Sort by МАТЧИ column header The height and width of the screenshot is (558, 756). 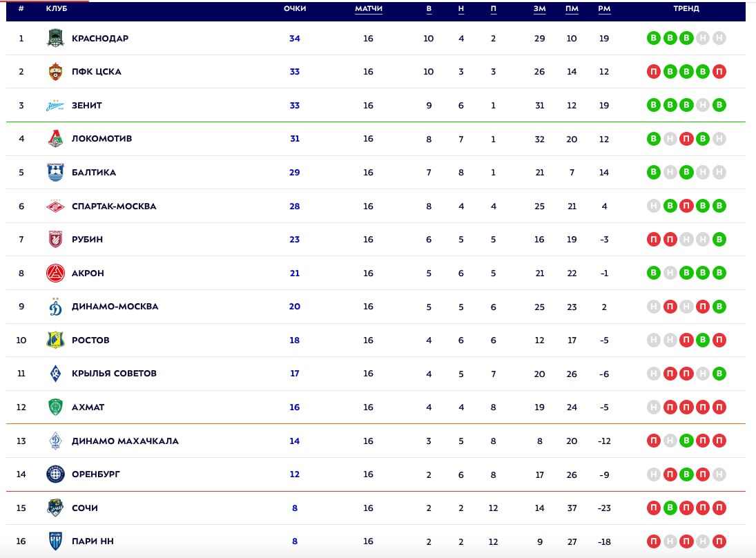click(369, 9)
